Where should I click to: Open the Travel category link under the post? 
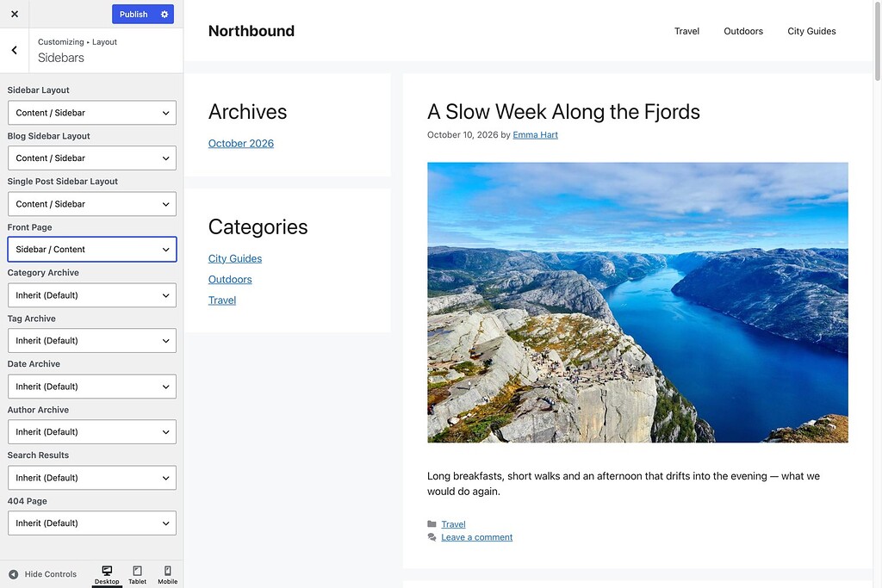coord(453,524)
